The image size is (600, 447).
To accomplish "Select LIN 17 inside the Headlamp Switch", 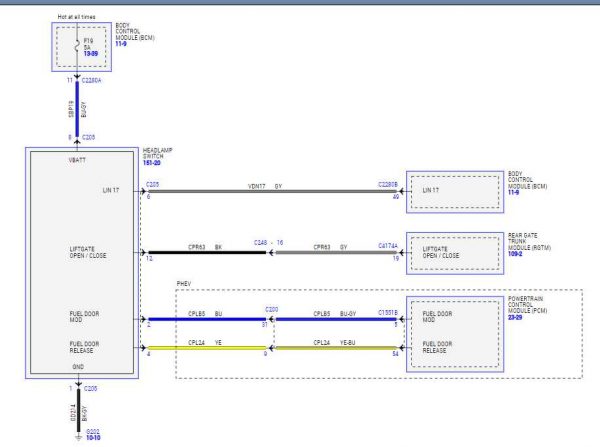I will click(x=111, y=190).
